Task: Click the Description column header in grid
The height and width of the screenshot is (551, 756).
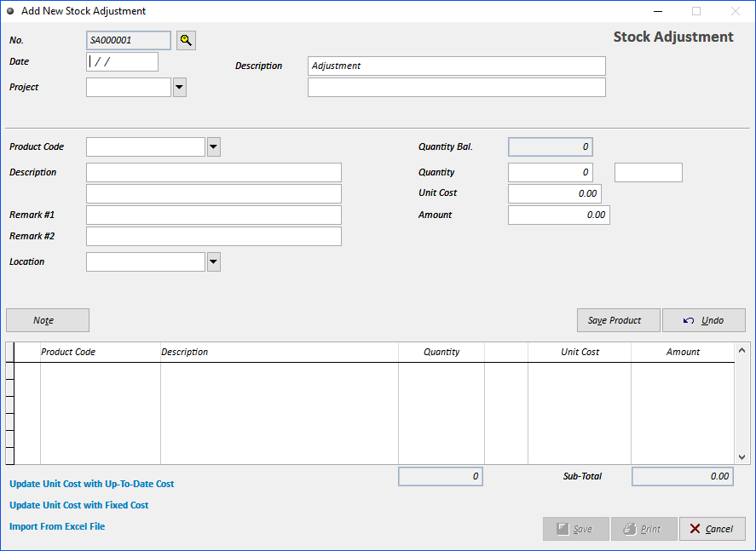Action: [280, 352]
